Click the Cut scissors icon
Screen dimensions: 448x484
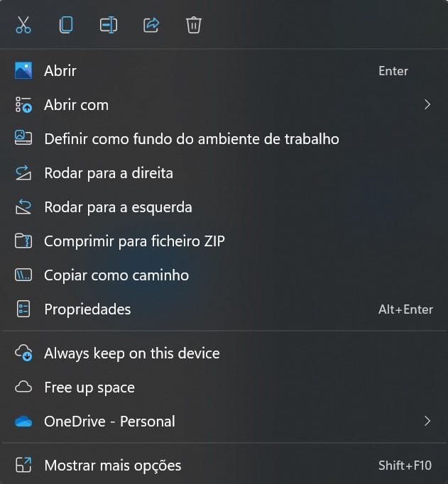click(23, 26)
